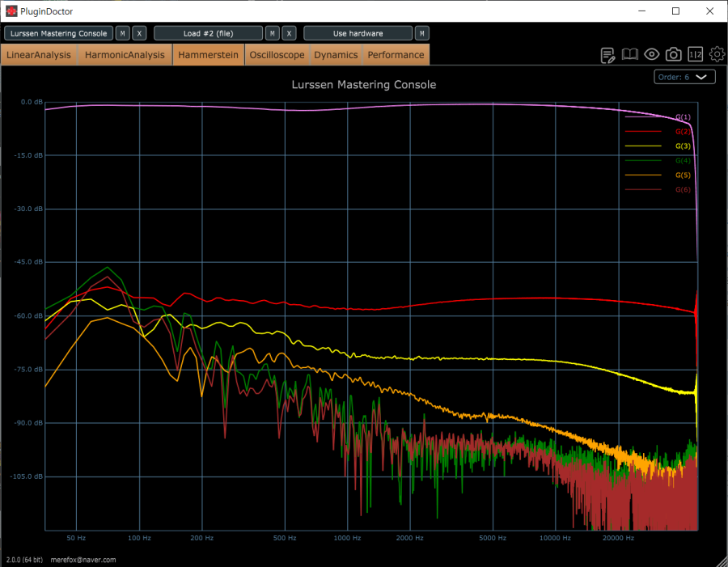The image size is (728, 567).
Task: Click the 1|2 compare icon
Action: coord(696,55)
